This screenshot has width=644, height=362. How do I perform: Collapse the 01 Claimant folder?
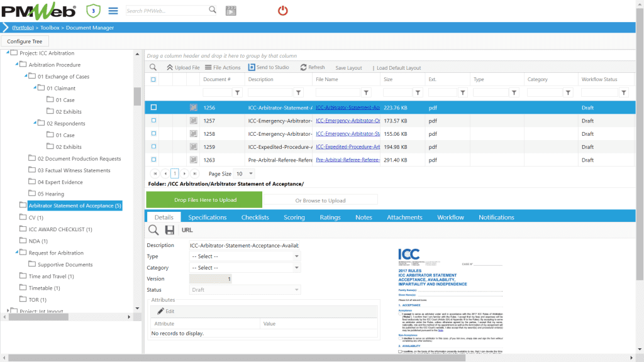click(35, 87)
